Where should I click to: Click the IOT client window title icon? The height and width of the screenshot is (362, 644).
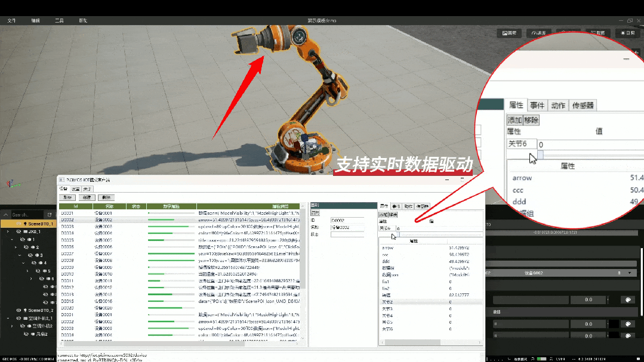pos(61,180)
